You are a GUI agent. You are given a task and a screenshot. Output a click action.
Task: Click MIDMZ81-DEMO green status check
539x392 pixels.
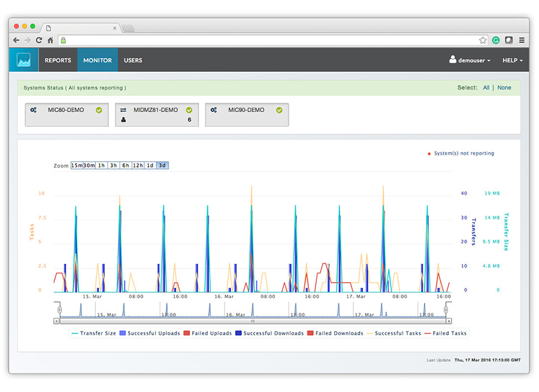[189, 110]
